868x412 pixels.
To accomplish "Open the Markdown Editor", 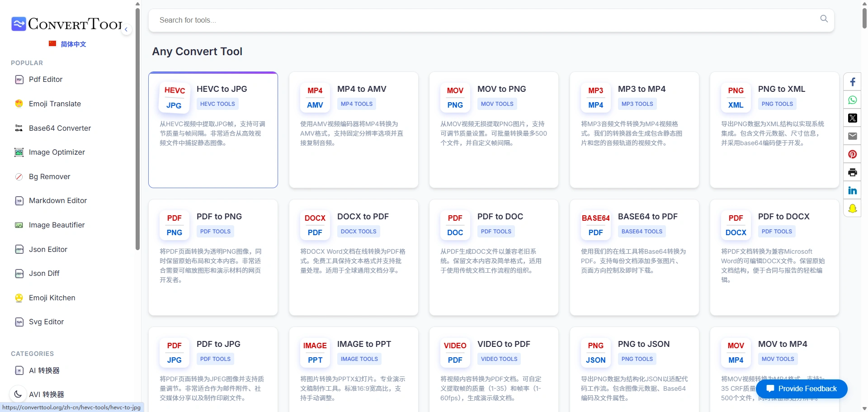I will (58, 200).
